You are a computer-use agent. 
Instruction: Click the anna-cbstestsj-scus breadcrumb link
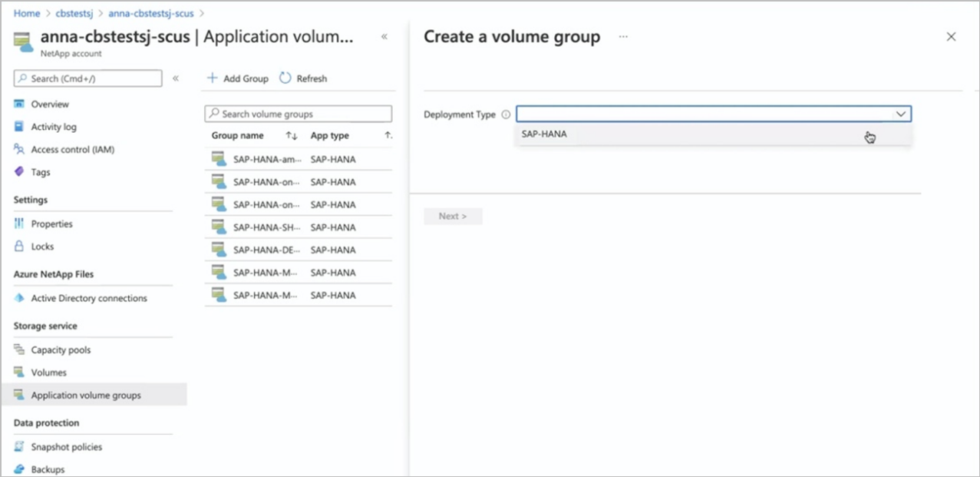(x=150, y=14)
